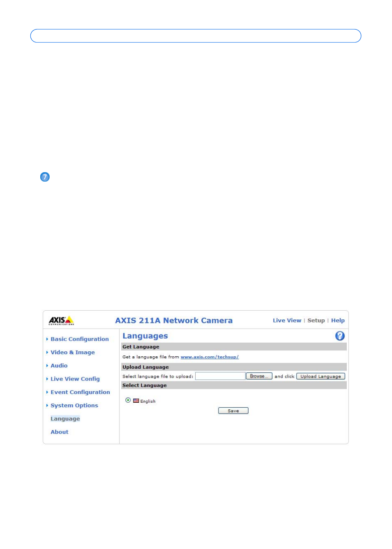
Task: Click the AXIS Communications logo
Action: (x=61, y=320)
